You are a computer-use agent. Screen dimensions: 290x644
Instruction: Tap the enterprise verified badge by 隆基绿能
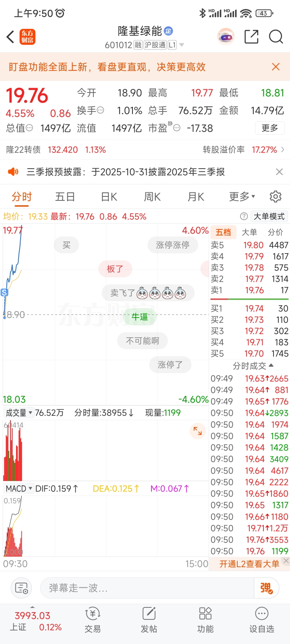pyautogui.click(x=168, y=31)
